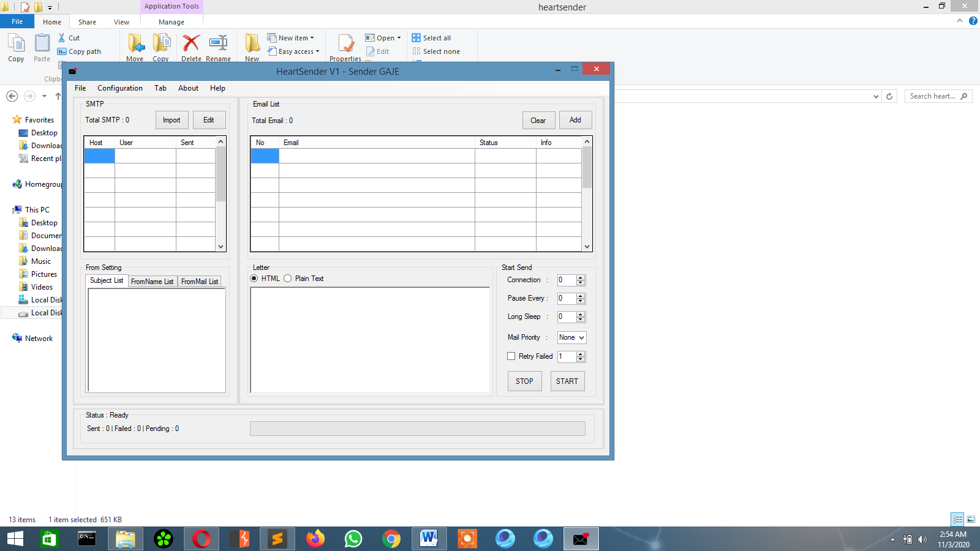Open the Configuration menu in HeartSender
The height and width of the screenshot is (551, 980).
tap(119, 88)
